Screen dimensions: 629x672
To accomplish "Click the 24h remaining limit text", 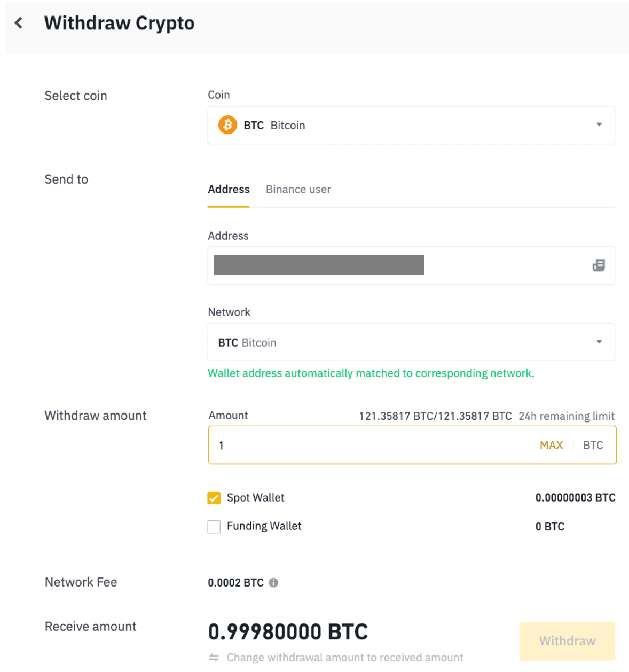I will (x=566, y=416).
